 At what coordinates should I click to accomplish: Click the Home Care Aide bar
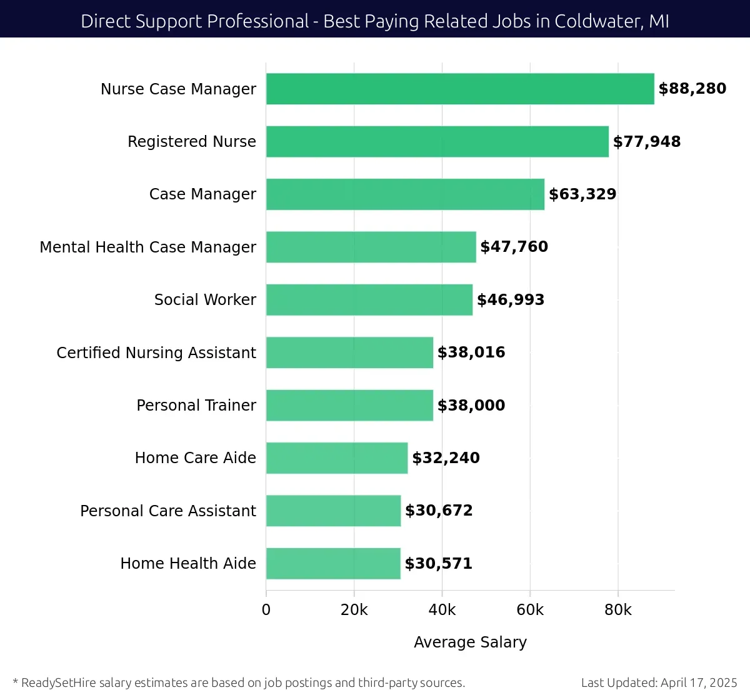[337, 458]
